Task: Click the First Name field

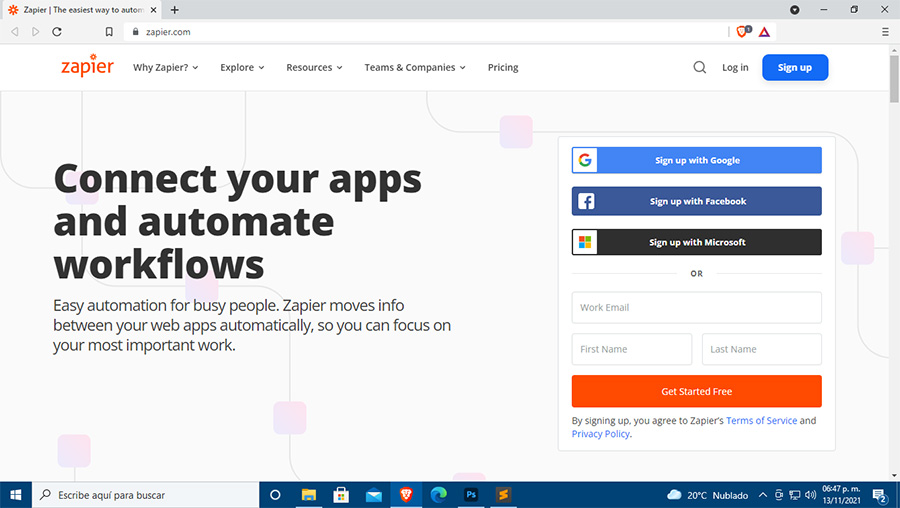Action: pyautogui.click(x=631, y=349)
